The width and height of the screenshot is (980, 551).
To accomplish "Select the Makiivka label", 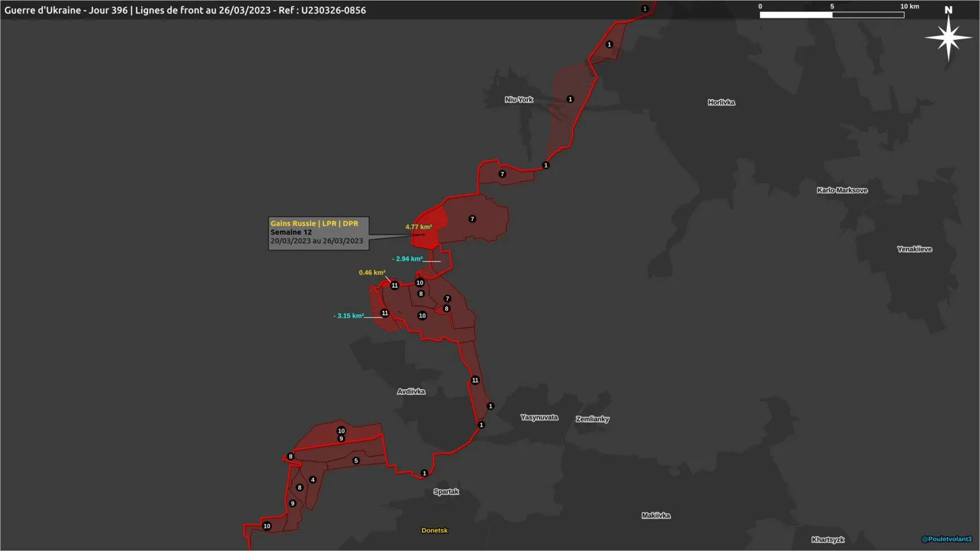I will [656, 515].
